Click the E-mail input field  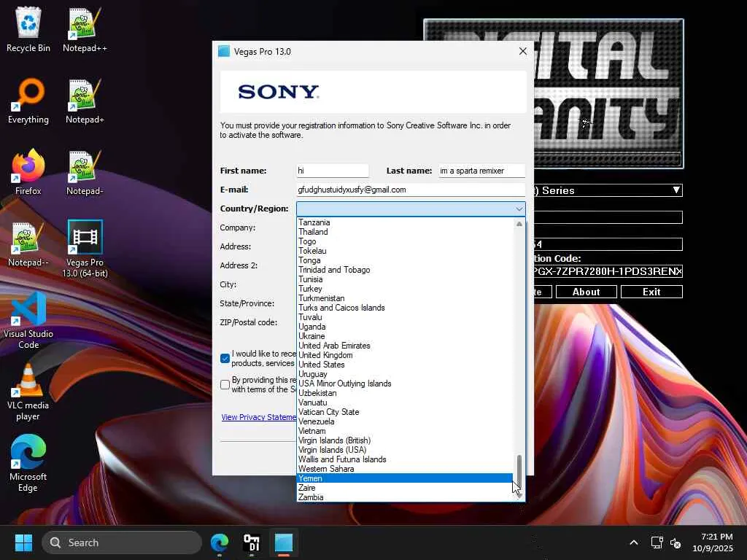[x=410, y=190]
